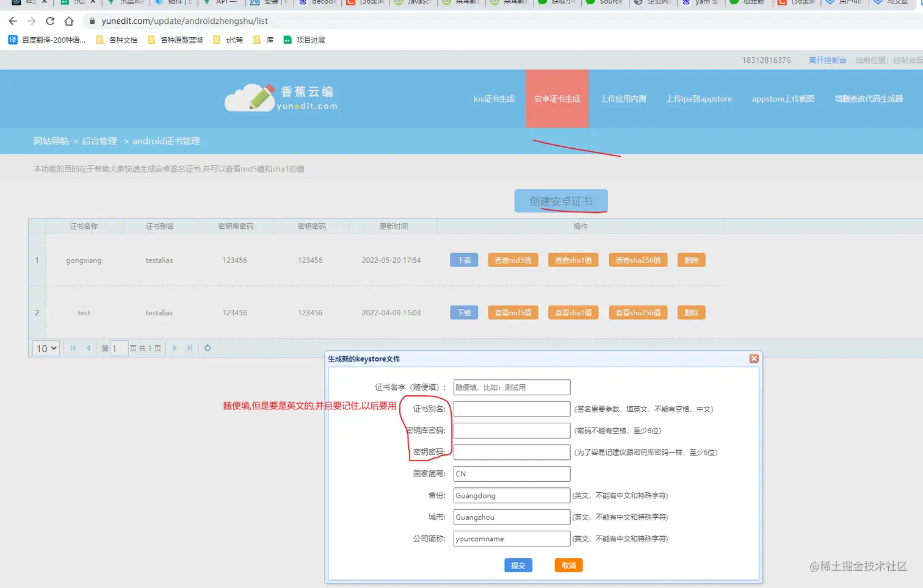Go to the next table page

click(x=175, y=348)
